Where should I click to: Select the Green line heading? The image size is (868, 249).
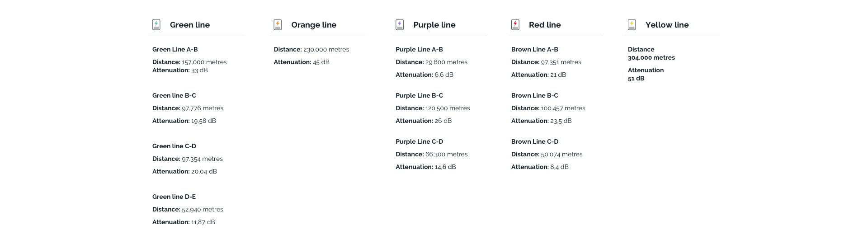[190, 25]
